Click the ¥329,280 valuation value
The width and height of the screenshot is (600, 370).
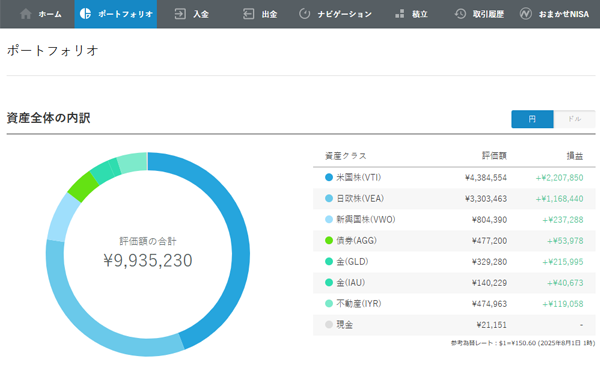pos(489,262)
